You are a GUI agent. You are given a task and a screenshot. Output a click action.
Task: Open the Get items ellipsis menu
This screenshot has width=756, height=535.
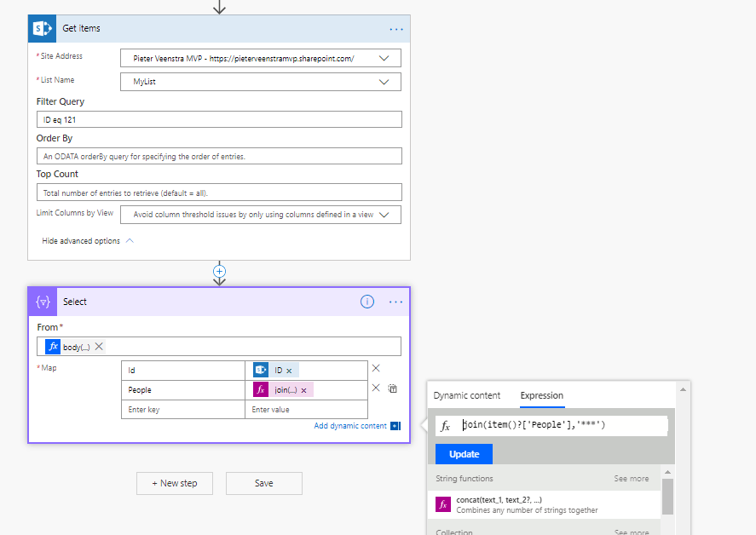[396, 30]
